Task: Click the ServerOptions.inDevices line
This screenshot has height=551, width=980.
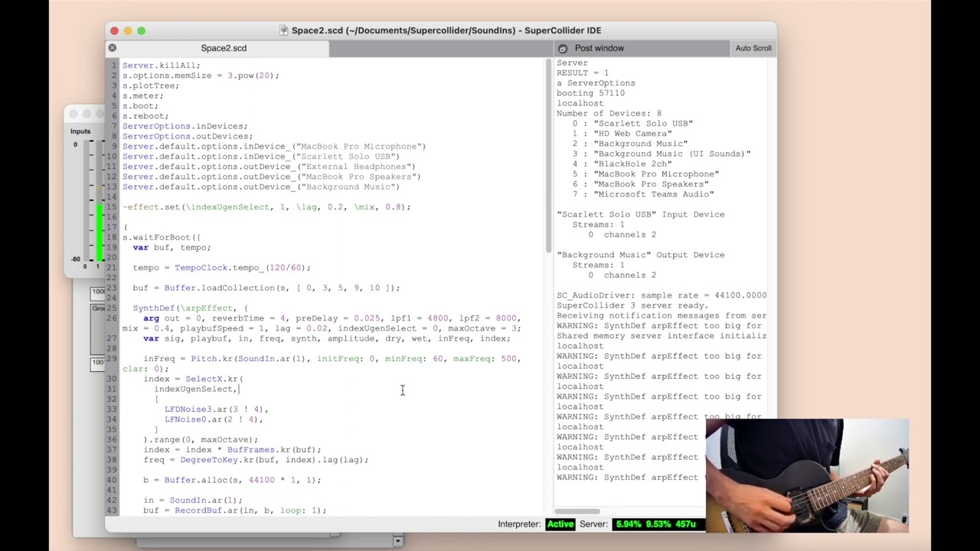Action: coord(185,126)
